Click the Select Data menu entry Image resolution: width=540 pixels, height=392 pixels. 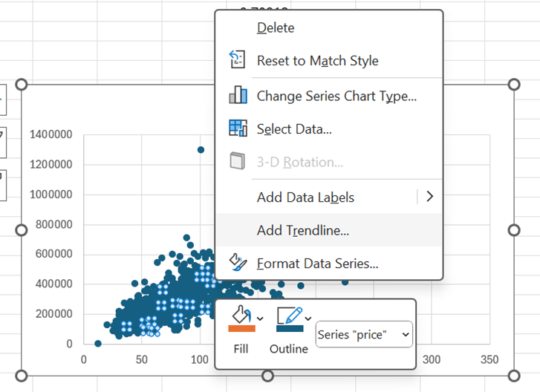click(x=294, y=128)
